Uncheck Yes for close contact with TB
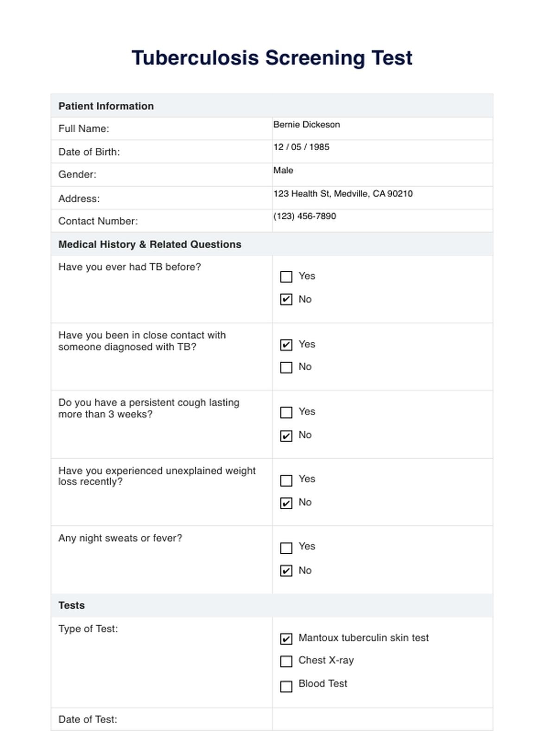This screenshot has width=545, height=756. point(286,345)
